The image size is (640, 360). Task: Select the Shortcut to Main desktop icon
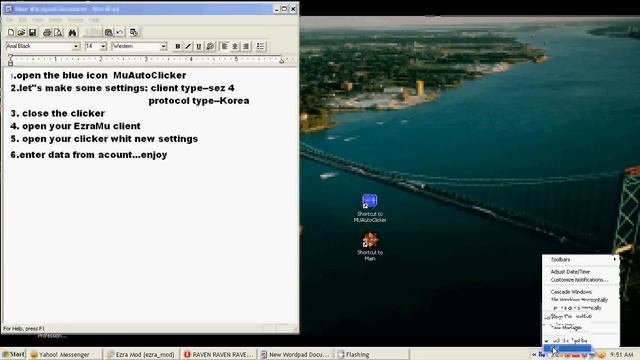click(x=370, y=246)
